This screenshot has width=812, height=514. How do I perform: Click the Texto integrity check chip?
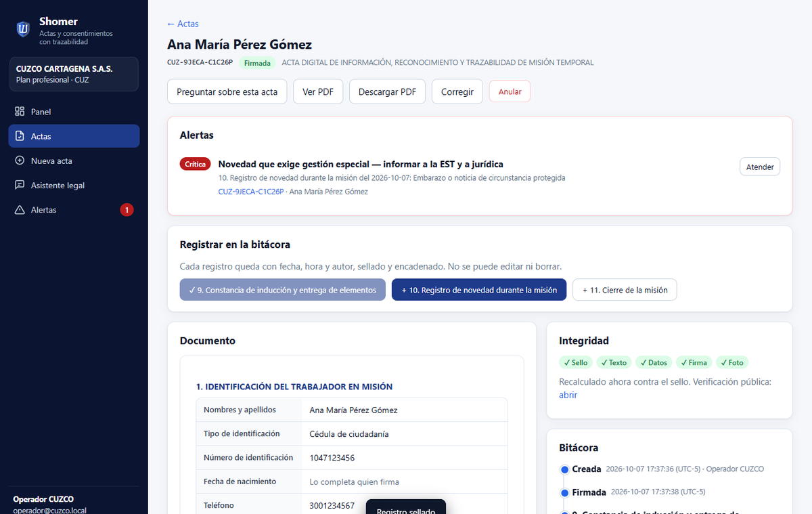point(613,362)
